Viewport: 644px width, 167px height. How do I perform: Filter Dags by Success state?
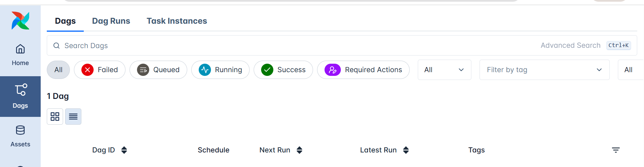pyautogui.click(x=283, y=70)
